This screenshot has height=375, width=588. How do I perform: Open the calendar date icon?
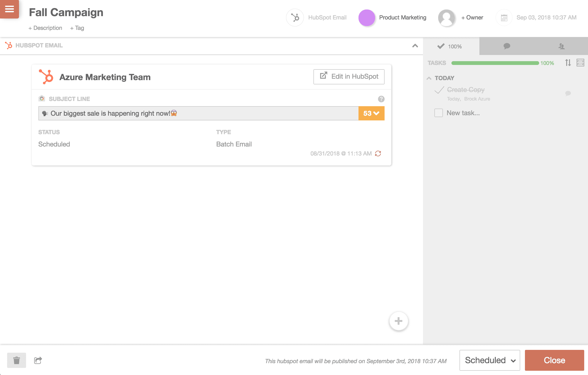point(504,18)
